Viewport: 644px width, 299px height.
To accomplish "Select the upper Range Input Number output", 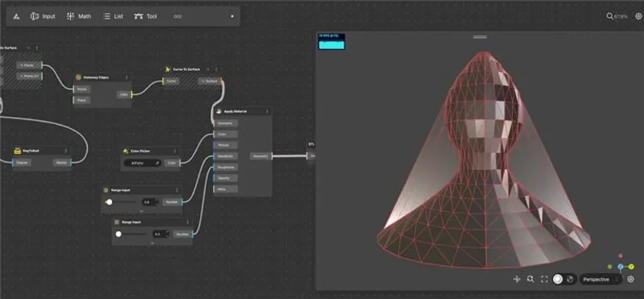I will pyautogui.click(x=172, y=202).
